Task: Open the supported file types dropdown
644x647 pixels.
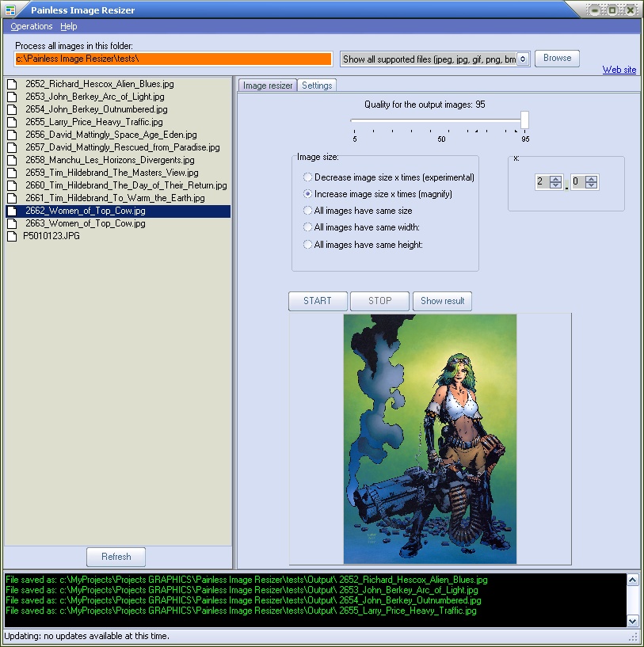Action: pyautogui.click(x=523, y=59)
